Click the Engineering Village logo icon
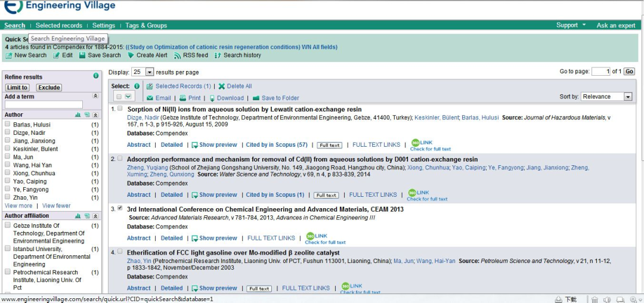 [13, 6]
